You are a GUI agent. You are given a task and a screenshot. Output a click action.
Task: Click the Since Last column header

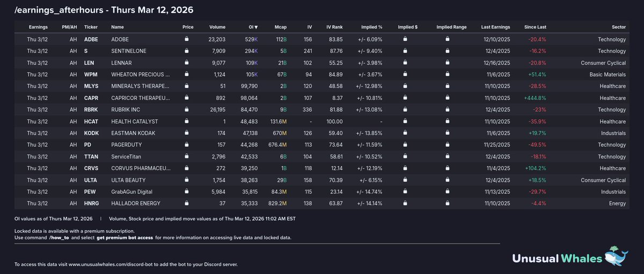pyautogui.click(x=535, y=27)
